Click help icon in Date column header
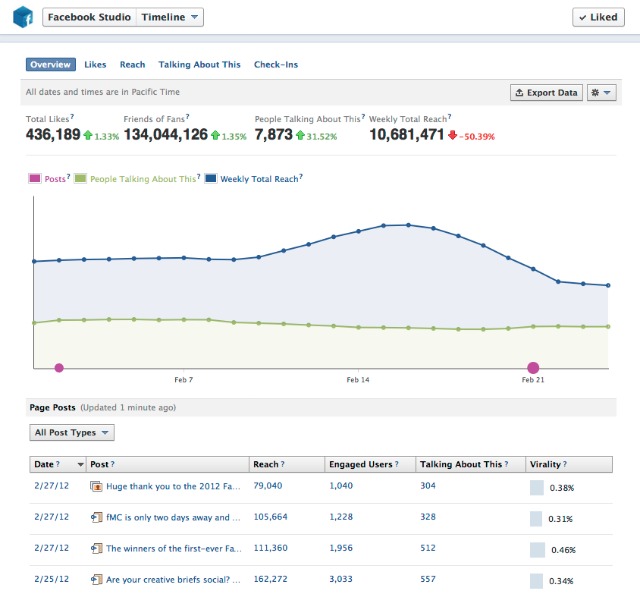Image resolution: width=640 pixels, height=594 pixels. click(58, 464)
